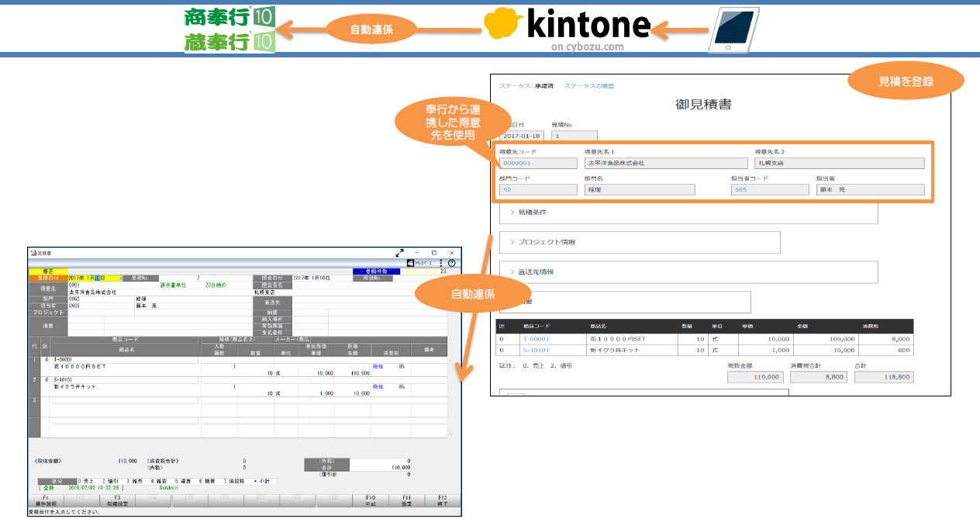Click the F10 中止 function button
980x519 pixels.
[x=370, y=501]
